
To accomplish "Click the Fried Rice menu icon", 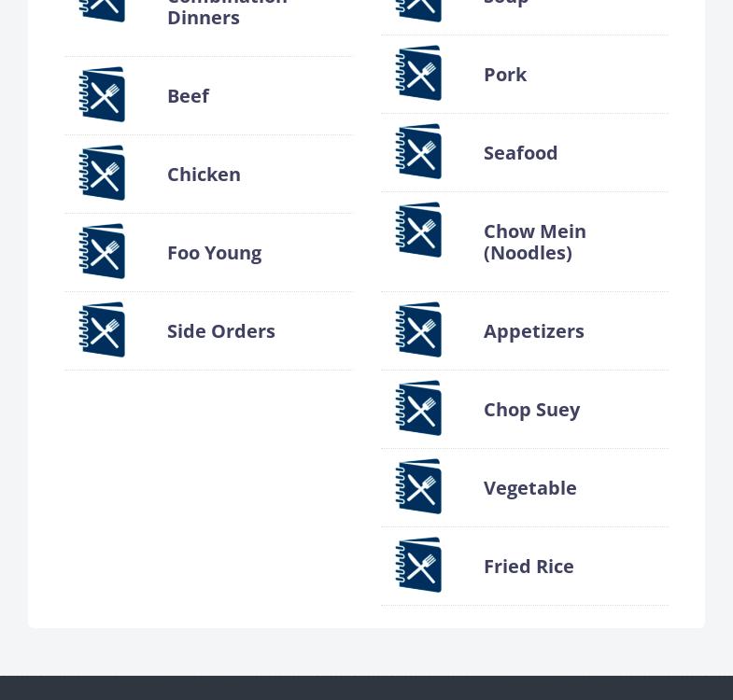I will [x=418, y=566].
